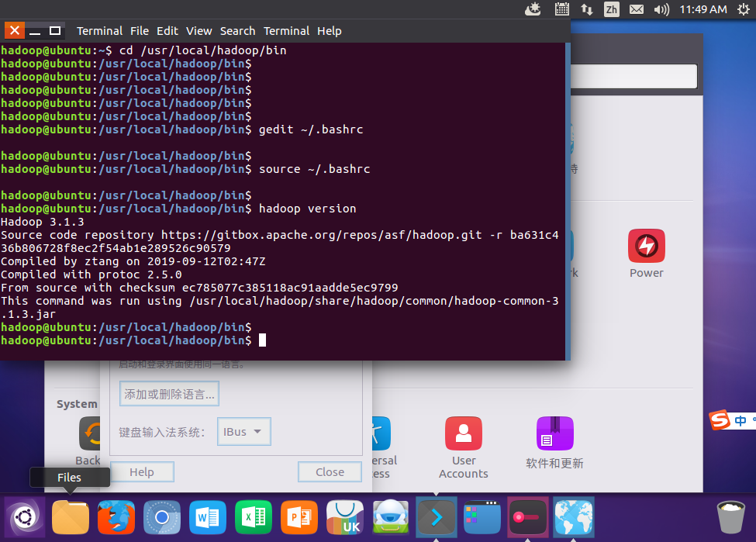Click the settings window search field
The image size is (756, 542).
(x=633, y=76)
